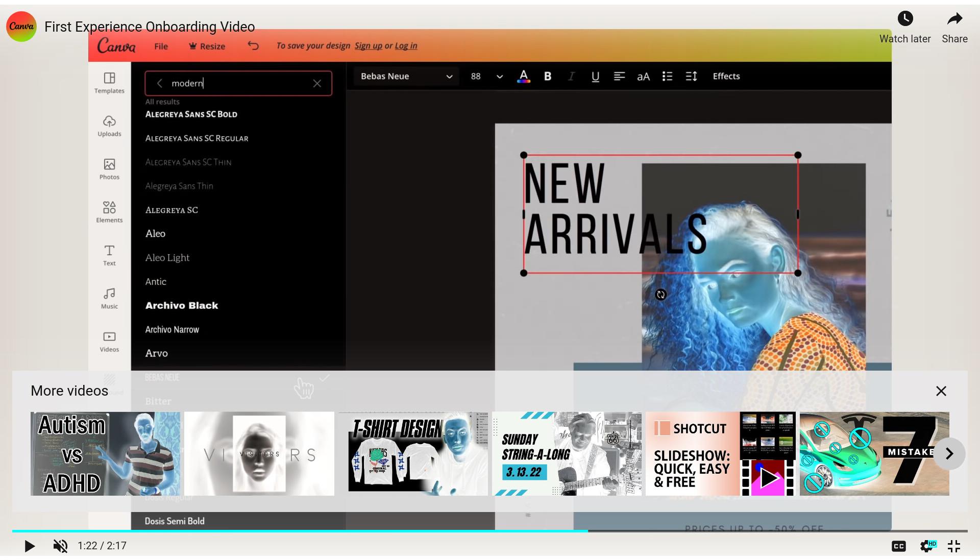Toggle italic formatting
This screenshot has height=560, width=980.
coord(571,76)
